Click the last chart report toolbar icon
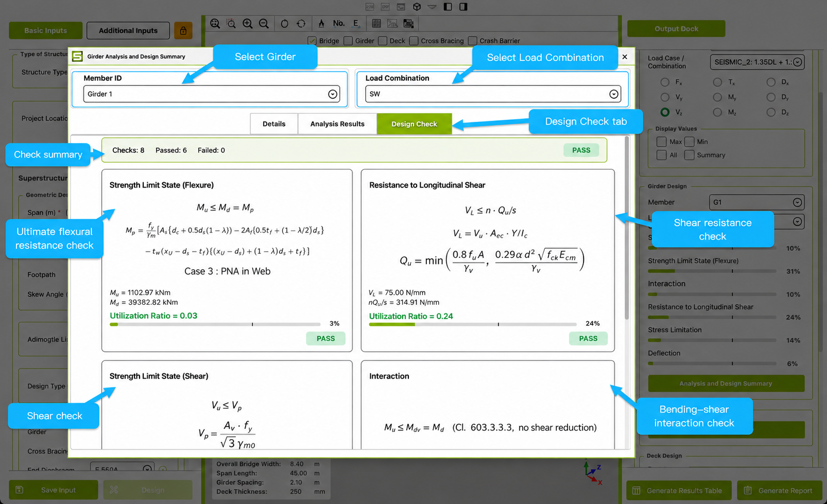The width and height of the screenshot is (827, 504). 408,24
